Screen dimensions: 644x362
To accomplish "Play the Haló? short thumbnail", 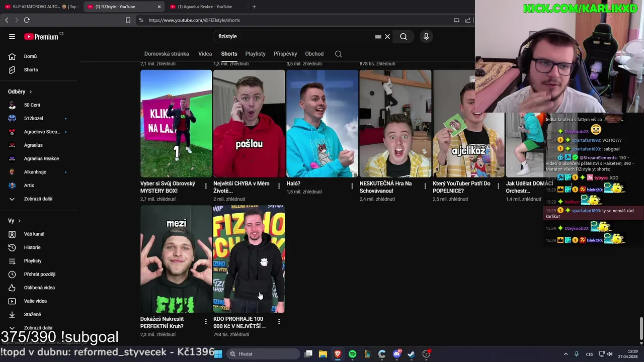I will coord(322,124).
